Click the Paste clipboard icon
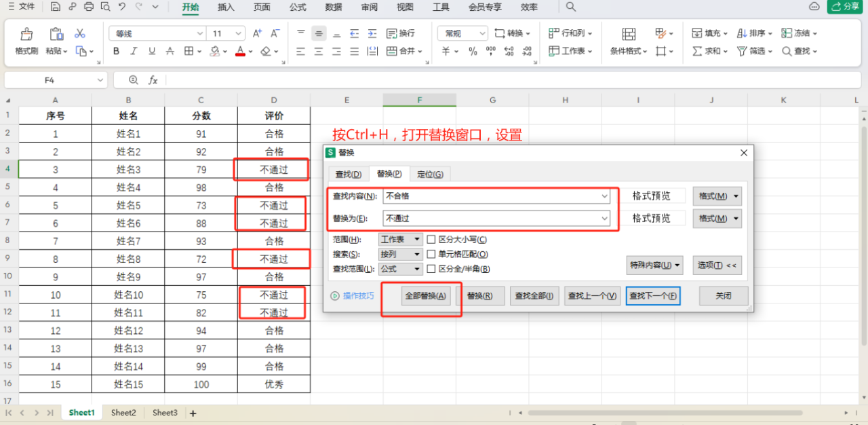 57,34
